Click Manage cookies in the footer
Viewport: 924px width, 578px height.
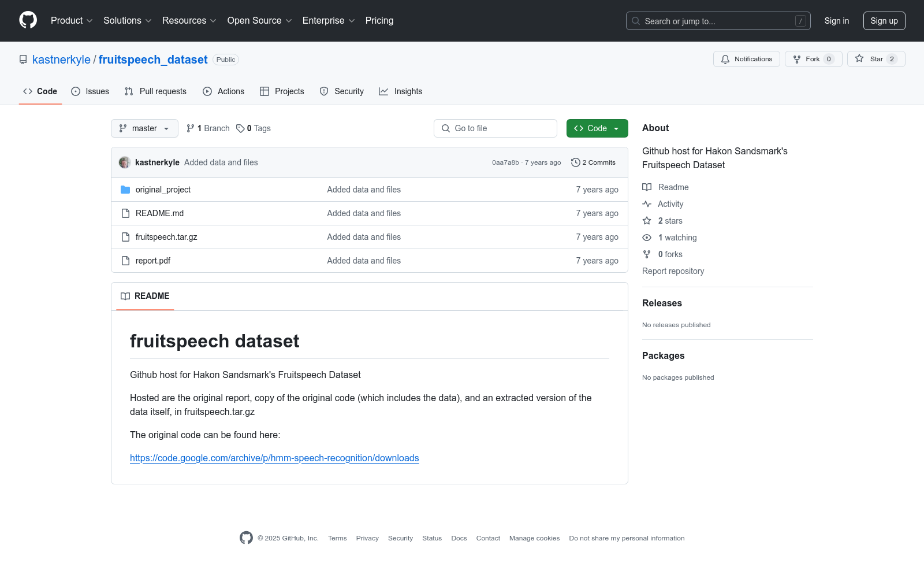point(534,538)
